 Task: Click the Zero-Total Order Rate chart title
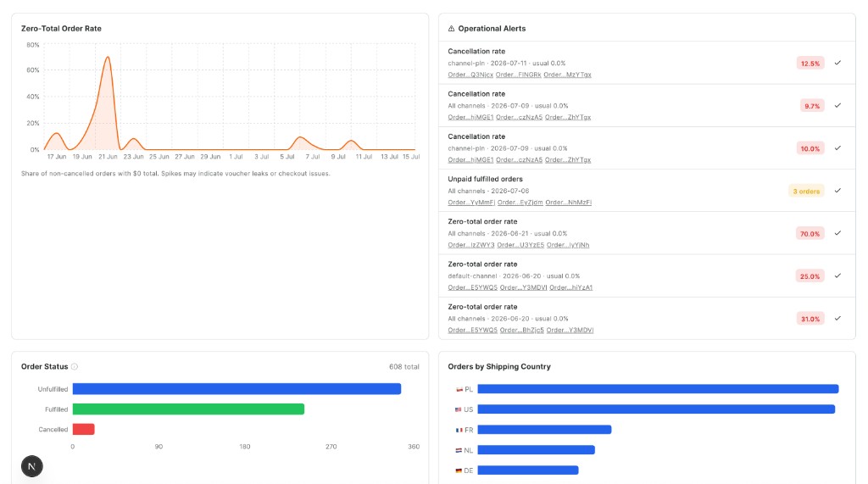coord(61,28)
